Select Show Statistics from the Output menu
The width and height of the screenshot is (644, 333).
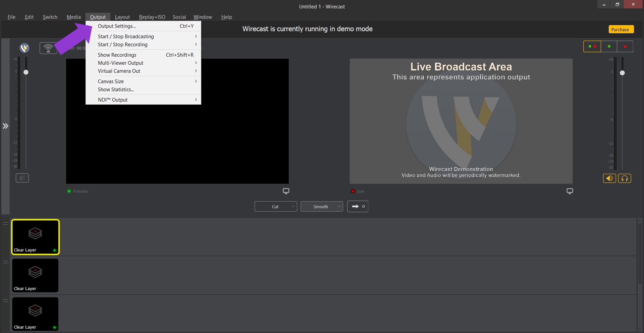pos(116,90)
